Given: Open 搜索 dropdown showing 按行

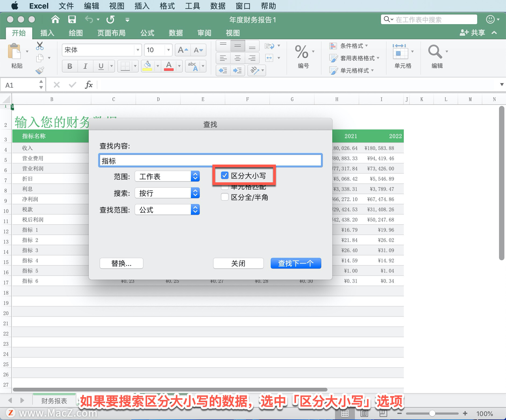Looking at the screenshot, I should pyautogui.click(x=167, y=193).
